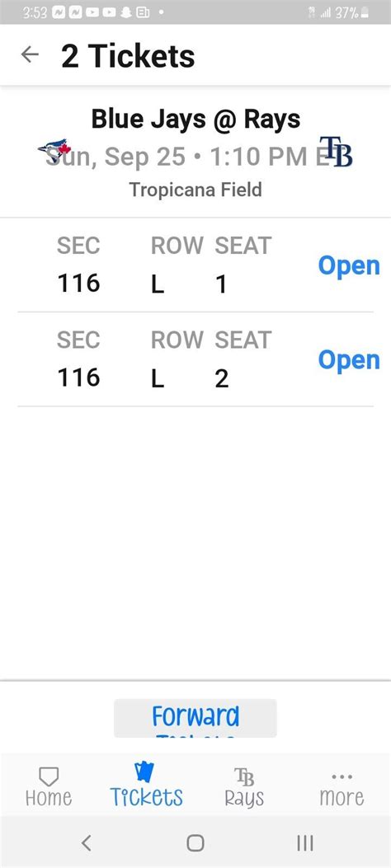This screenshot has height=868, width=391.
Task: Tap Android back navigation chevron
Action: [86, 843]
